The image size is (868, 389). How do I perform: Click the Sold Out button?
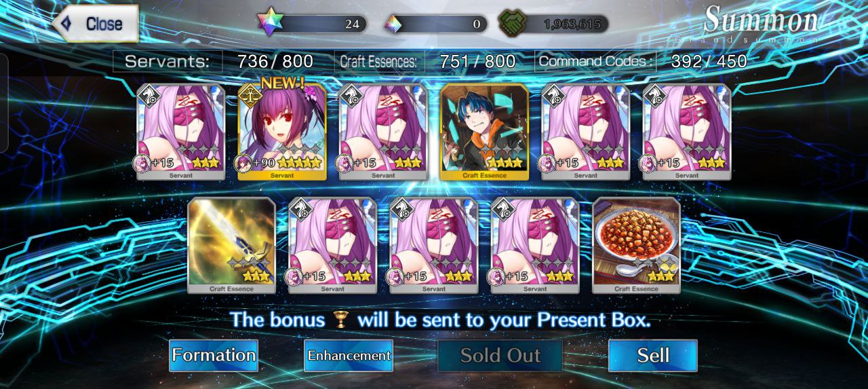pos(500,355)
